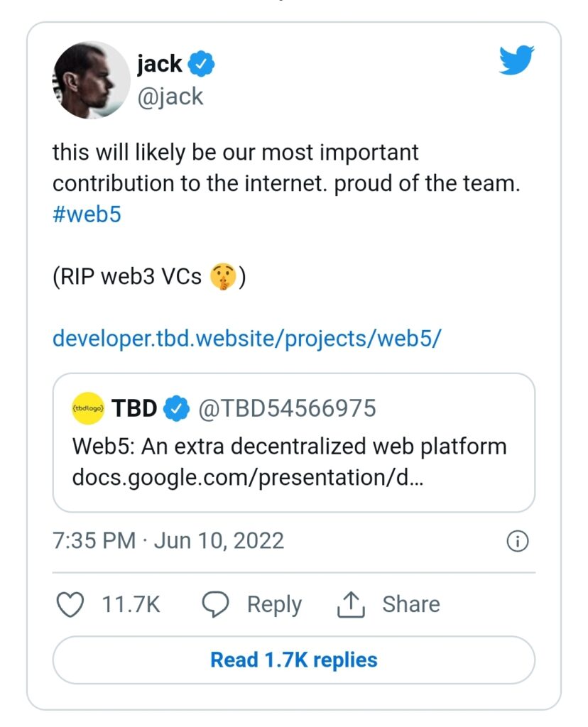Click the reply speech bubble icon
Image resolution: width=588 pixels, height=727 pixels.
click(x=215, y=605)
